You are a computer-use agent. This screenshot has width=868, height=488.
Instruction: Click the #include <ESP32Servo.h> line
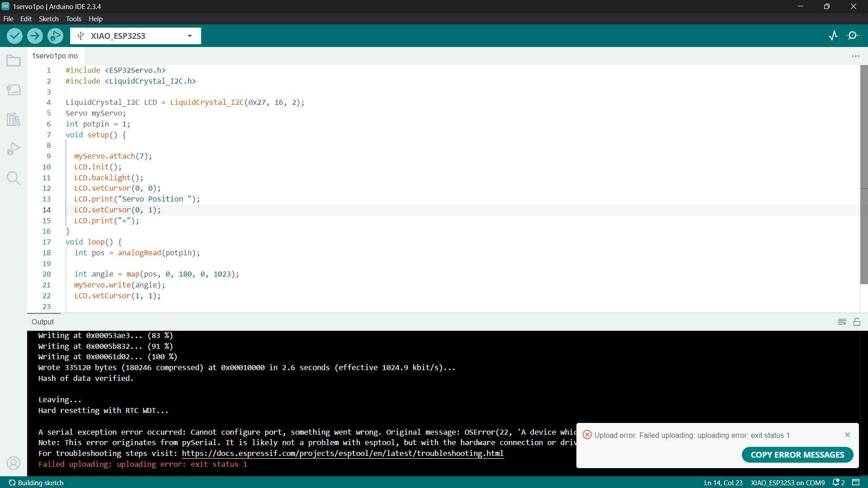[x=115, y=70]
